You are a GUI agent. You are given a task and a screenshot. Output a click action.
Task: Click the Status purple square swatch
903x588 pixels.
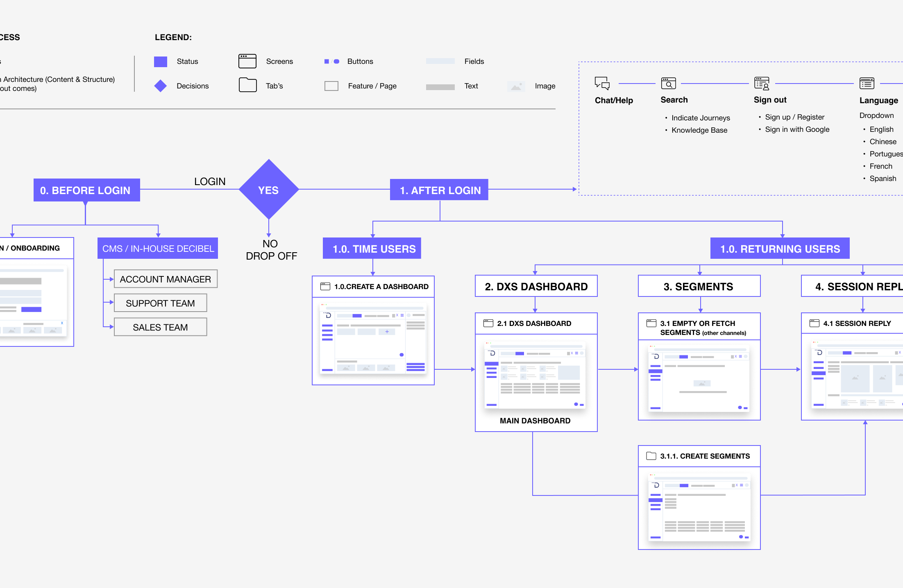pos(161,61)
